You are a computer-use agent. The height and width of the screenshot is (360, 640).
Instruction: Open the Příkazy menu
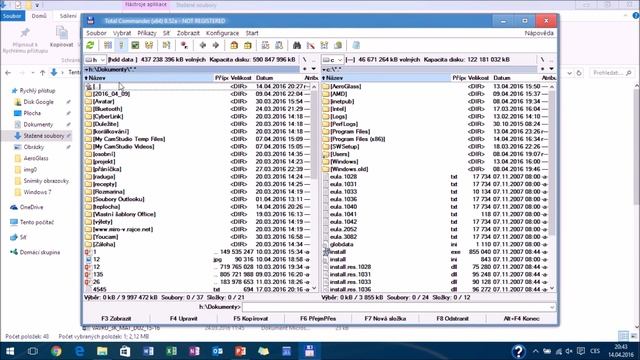(x=147, y=33)
